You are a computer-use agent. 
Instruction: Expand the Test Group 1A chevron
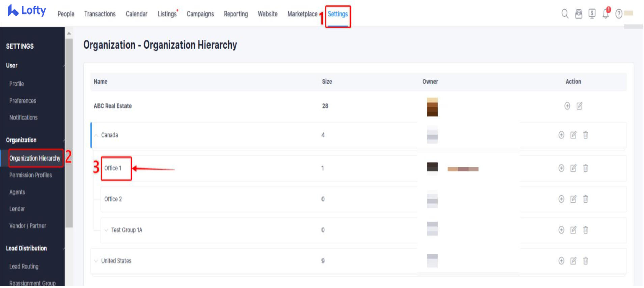(106, 230)
